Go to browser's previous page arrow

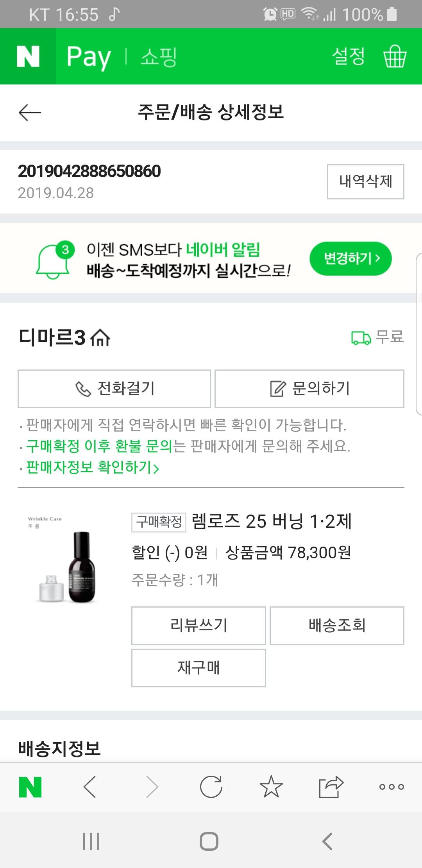(90, 786)
